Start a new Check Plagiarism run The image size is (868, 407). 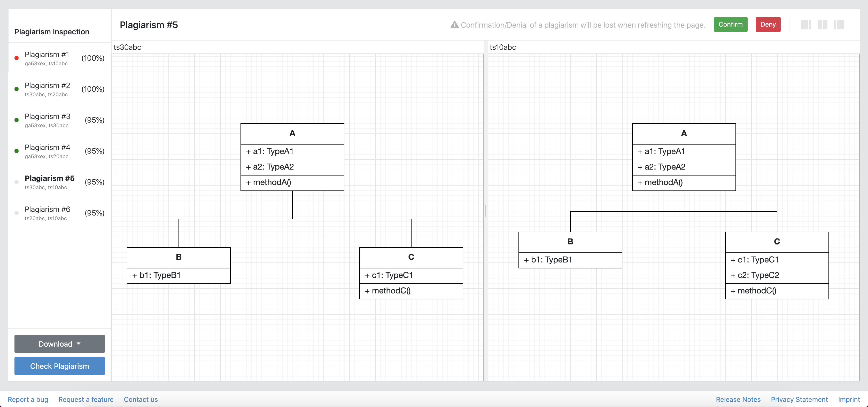59,366
